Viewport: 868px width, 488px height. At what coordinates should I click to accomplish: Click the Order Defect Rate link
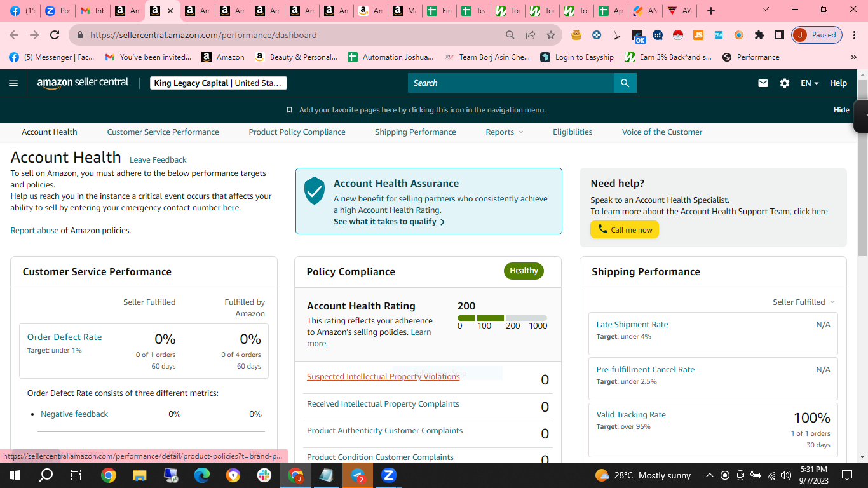[64, 337]
